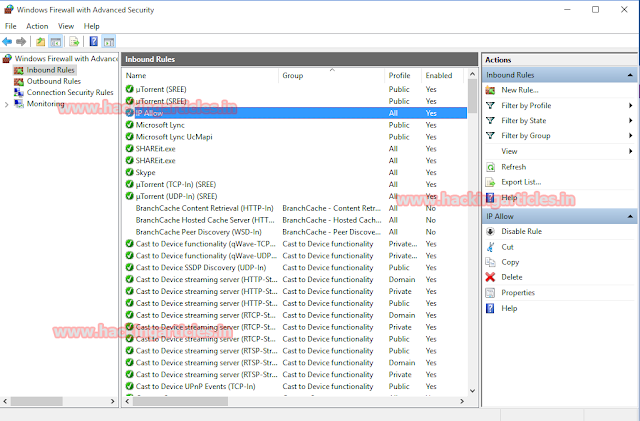640x421 pixels.
Task: Click the red Delete X icon
Action: pyautogui.click(x=491, y=277)
